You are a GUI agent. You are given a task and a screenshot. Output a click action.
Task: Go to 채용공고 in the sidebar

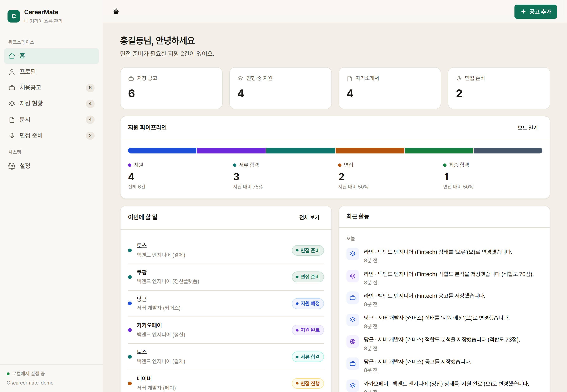[x=51, y=88]
